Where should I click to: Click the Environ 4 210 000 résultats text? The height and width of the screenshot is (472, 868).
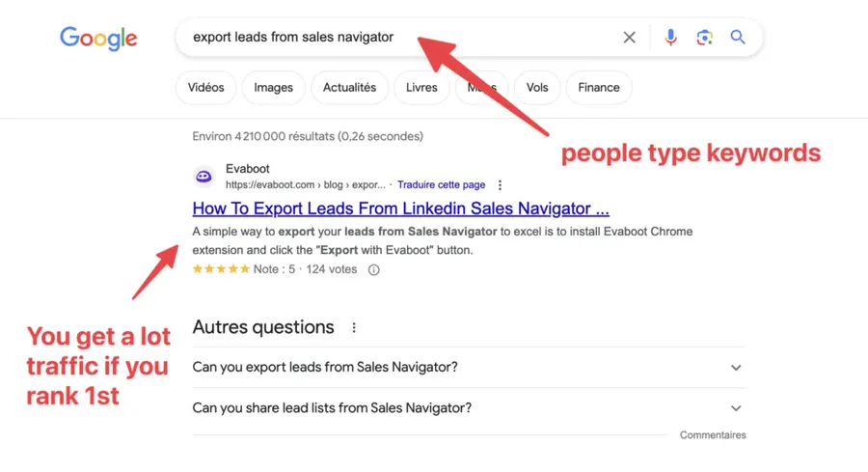click(308, 136)
